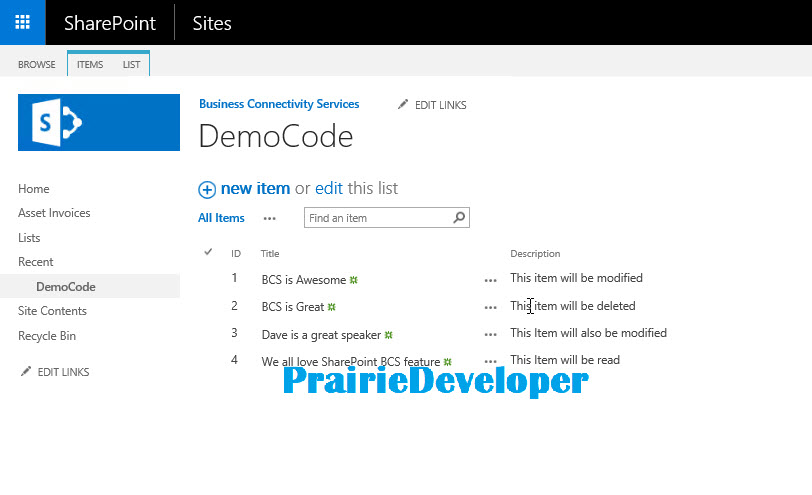Open We all love SharePoint BCS feature item

[351, 361]
